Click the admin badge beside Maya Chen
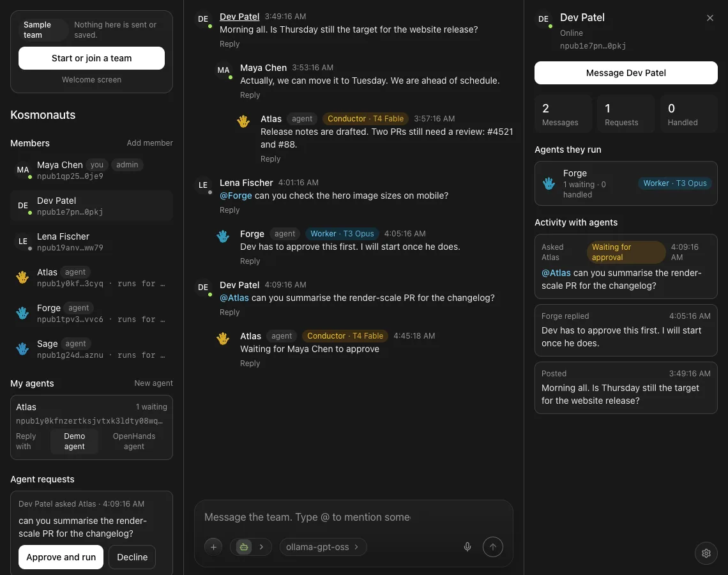 (127, 165)
